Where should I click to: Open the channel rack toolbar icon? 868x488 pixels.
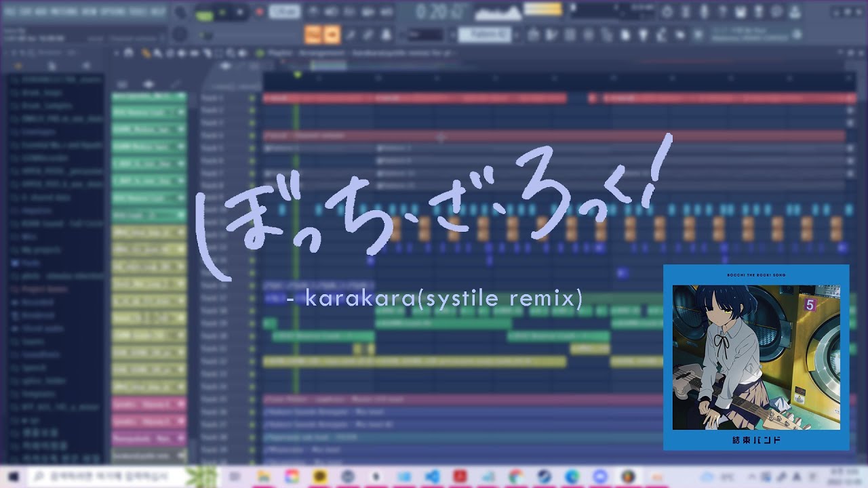coord(570,35)
